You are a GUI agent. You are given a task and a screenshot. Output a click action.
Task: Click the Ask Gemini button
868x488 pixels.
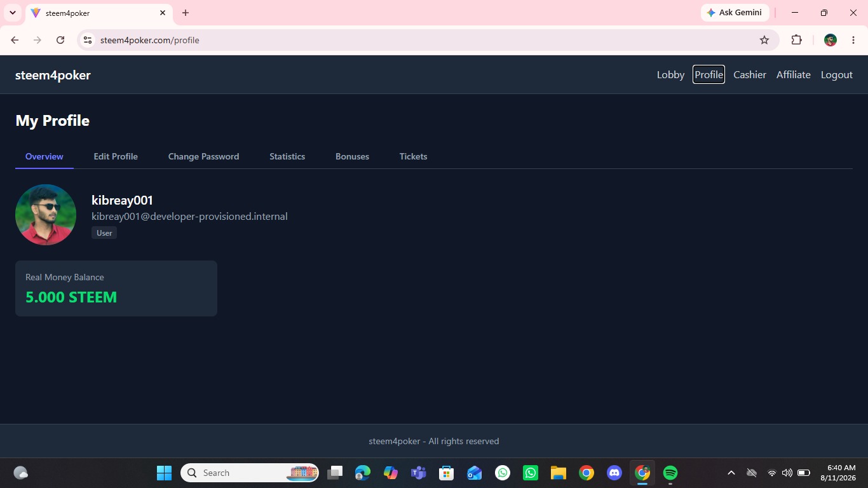735,13
